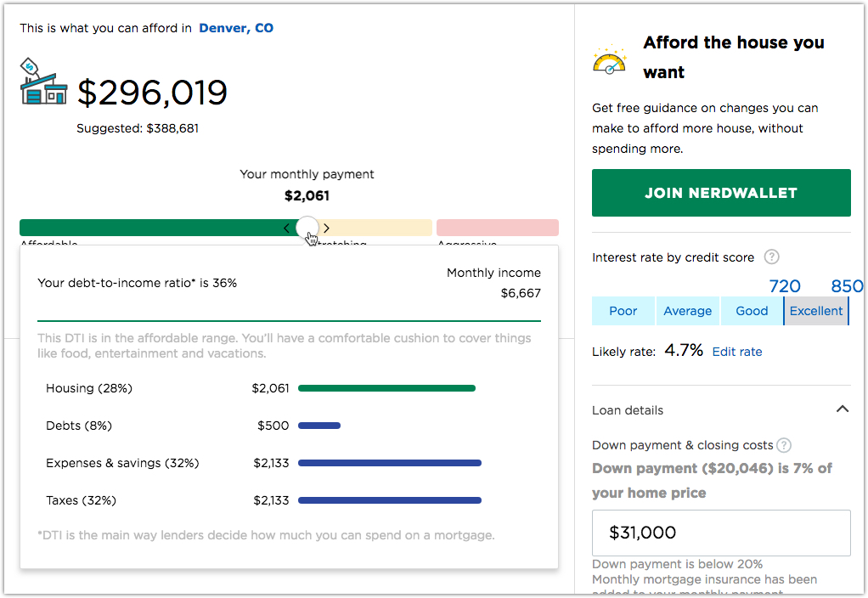
Task: Select the Excellent credit score option
Action: point(816,311)
